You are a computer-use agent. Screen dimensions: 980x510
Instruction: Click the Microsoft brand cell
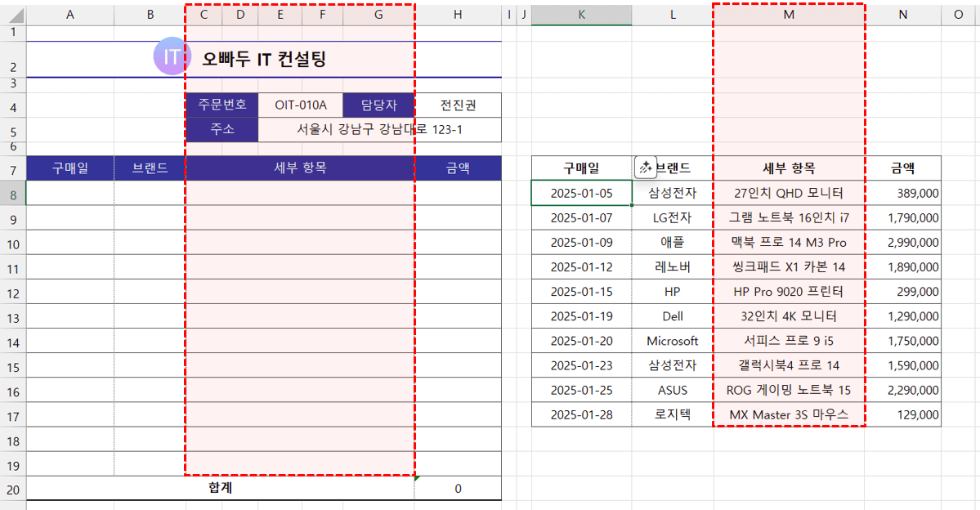point(672,341)
